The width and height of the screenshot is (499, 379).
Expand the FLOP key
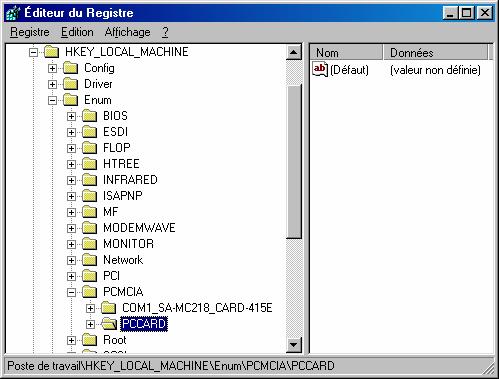tap(71, 148)
